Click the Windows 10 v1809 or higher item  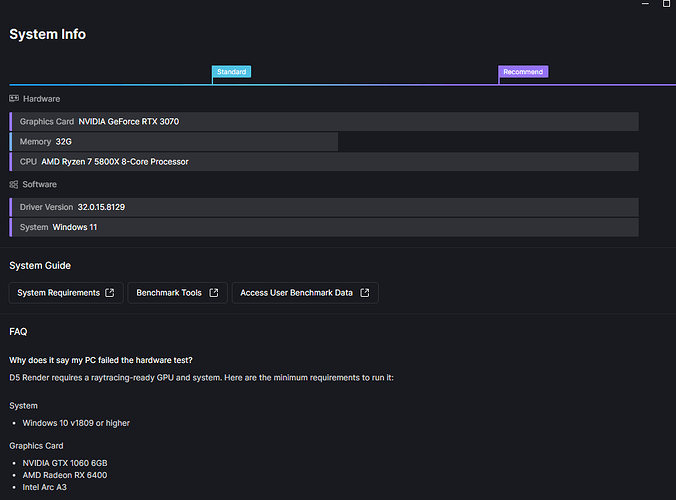tap(76, 423)
